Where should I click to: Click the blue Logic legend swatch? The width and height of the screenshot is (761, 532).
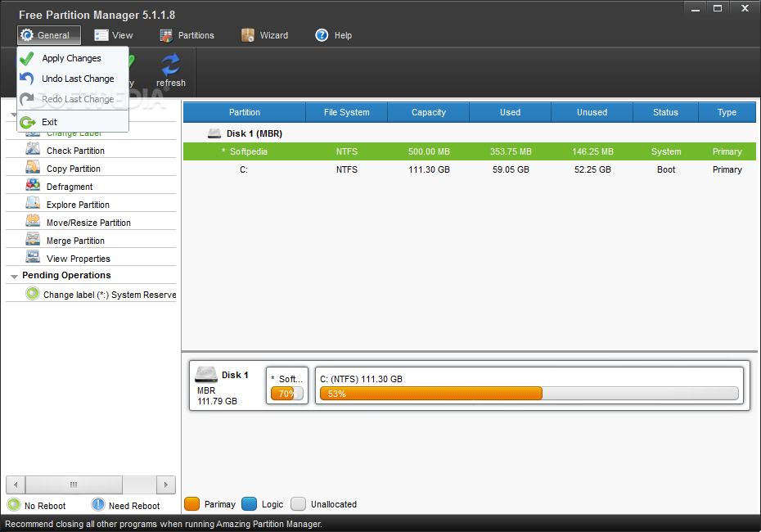[x=249, y=504]
